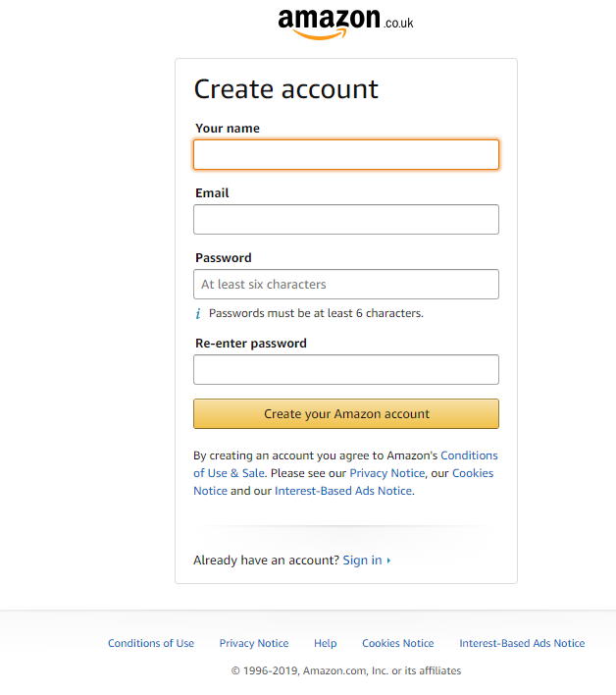Viewport: 616px width, 695px height.
Task: Click Create your Amazon account button
Action: click(x=346, y=414)
